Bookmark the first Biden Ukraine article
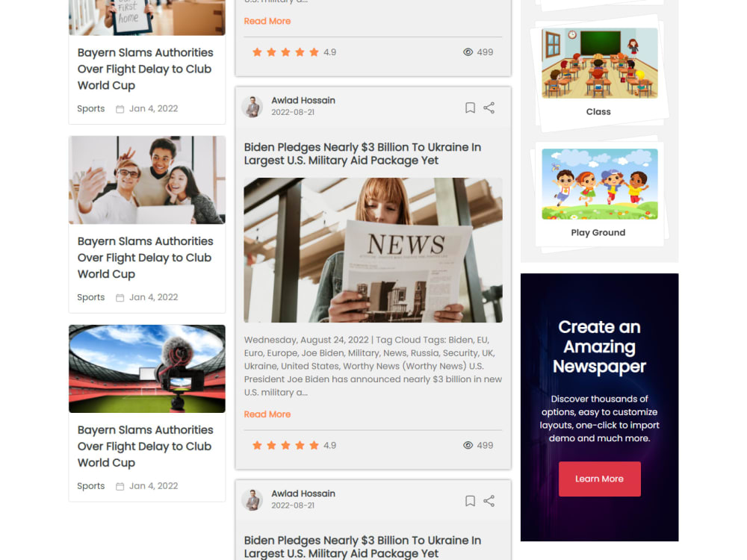The height and width of the screenshot is (560, 747). click(x=470, y=108)
